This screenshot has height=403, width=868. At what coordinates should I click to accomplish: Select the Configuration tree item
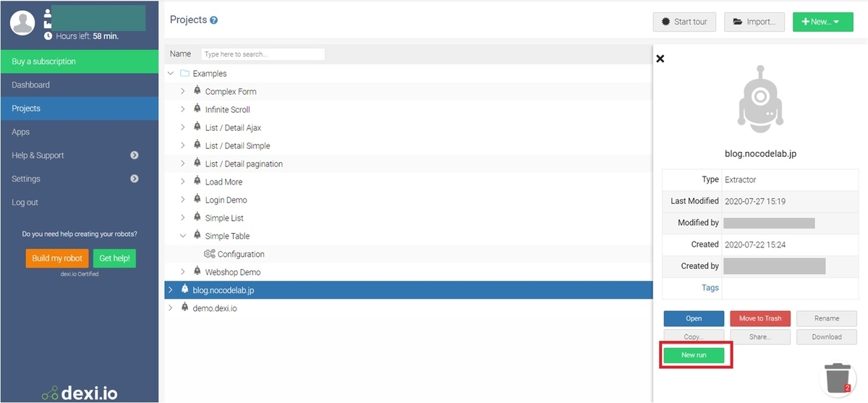[241, 254]
